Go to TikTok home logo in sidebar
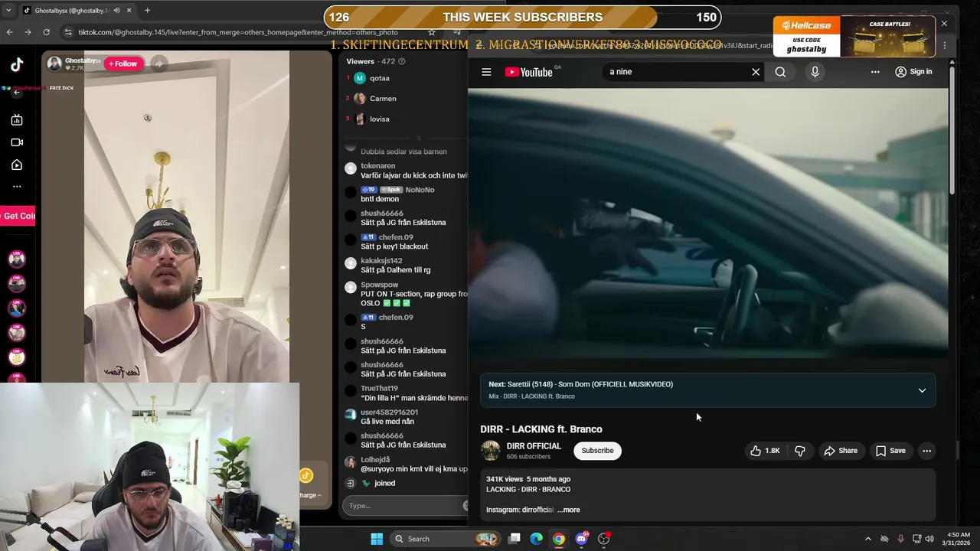Image resolution: width=980 pixels, height=551 pixels. pos(17,65)
